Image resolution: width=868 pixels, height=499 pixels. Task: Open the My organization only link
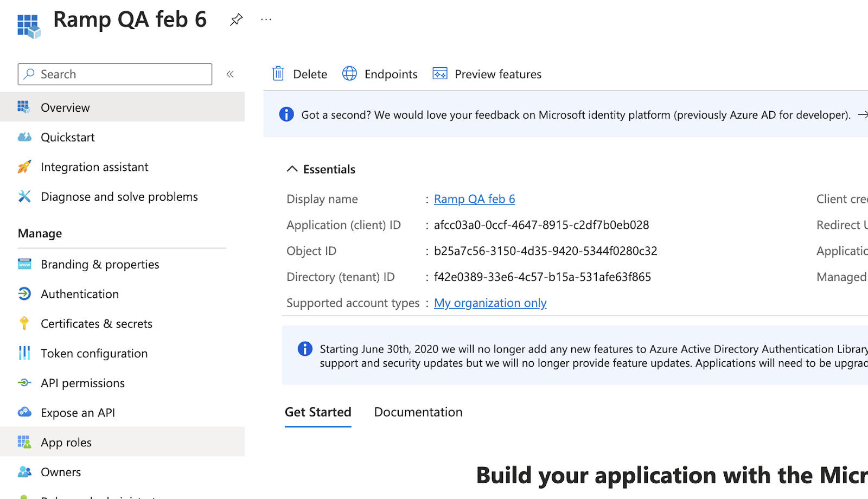[x=490, y=303]
